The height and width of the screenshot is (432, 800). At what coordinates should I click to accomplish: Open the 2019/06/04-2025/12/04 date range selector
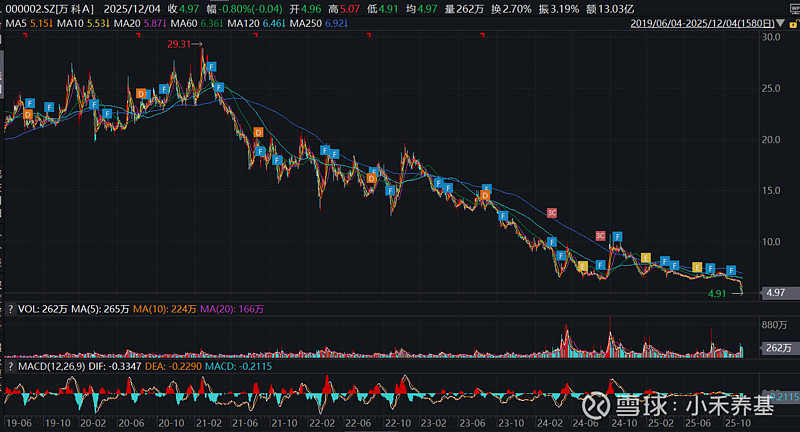click(717, 21)
